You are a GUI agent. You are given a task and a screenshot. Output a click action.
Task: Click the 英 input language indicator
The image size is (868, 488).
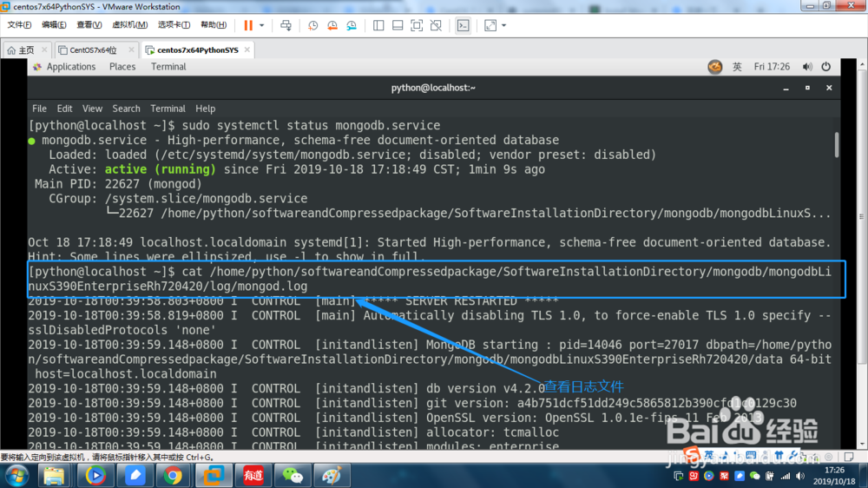737,67
